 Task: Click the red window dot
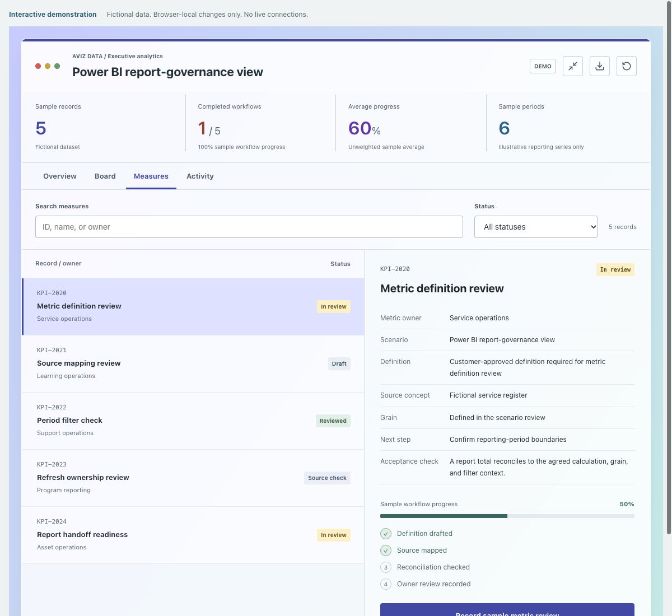tap(38, 66)
